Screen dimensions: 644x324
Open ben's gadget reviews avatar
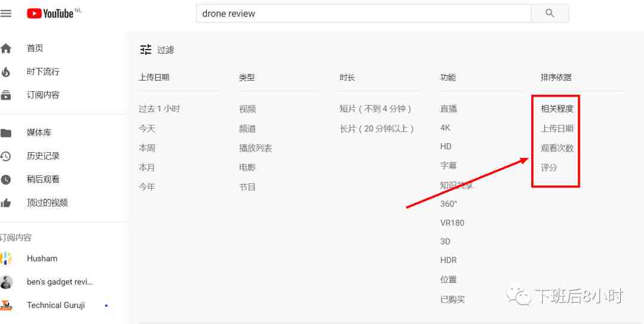pyautogui.click(x=6, y=282)
